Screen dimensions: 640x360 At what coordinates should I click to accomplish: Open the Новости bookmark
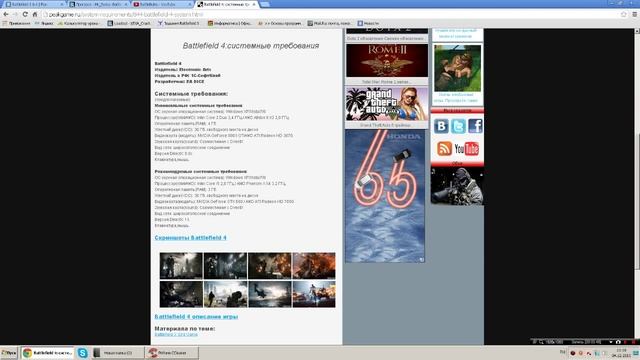[368, 23]
